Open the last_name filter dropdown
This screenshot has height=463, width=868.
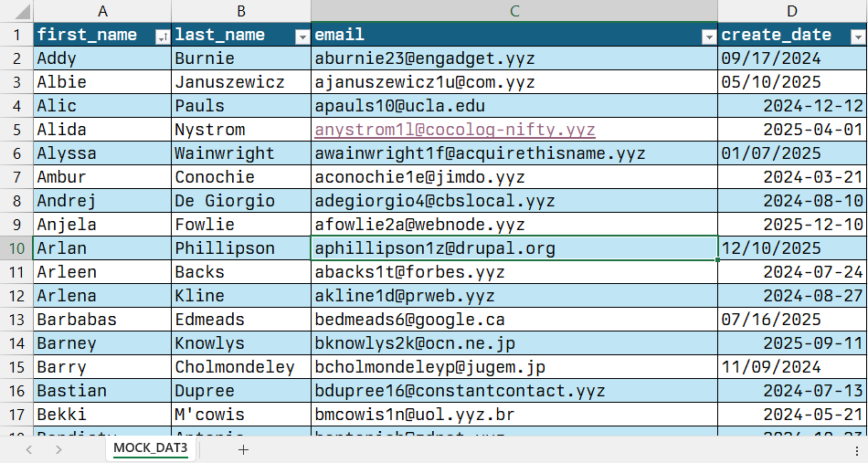pyautogui.click(x=302, y=36)
